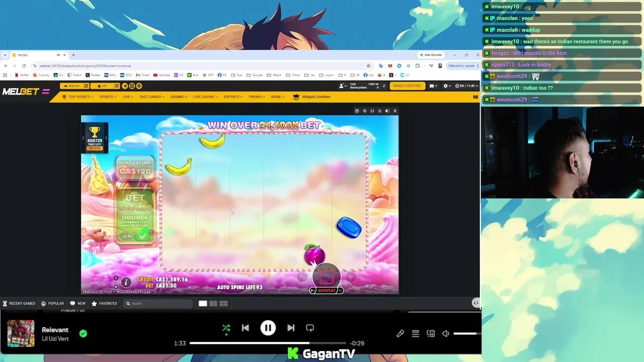Open the TOP-EVENTS dropdown menu

(78, 97)
